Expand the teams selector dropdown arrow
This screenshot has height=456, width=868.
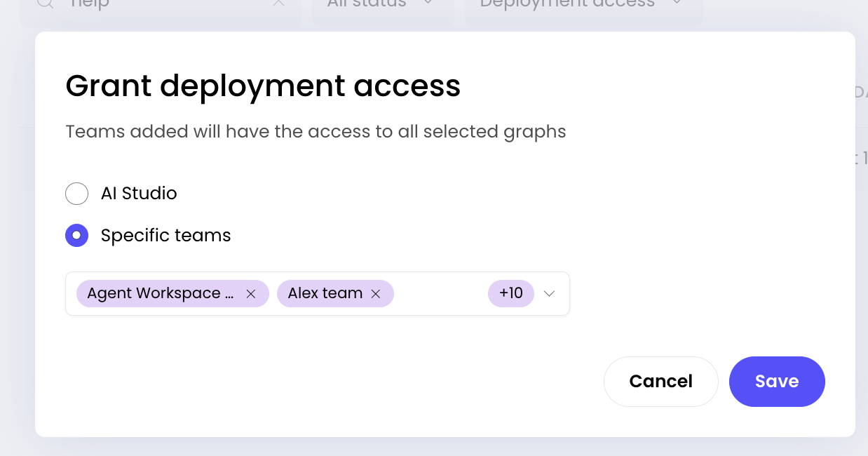550,294
